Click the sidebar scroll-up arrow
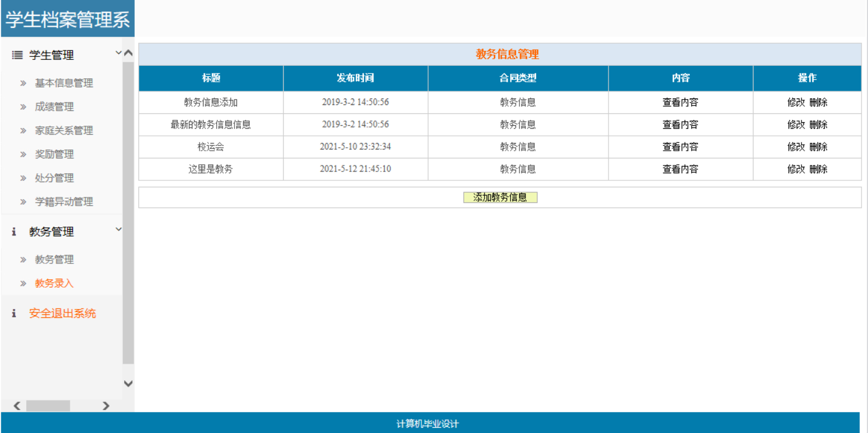 128,53
